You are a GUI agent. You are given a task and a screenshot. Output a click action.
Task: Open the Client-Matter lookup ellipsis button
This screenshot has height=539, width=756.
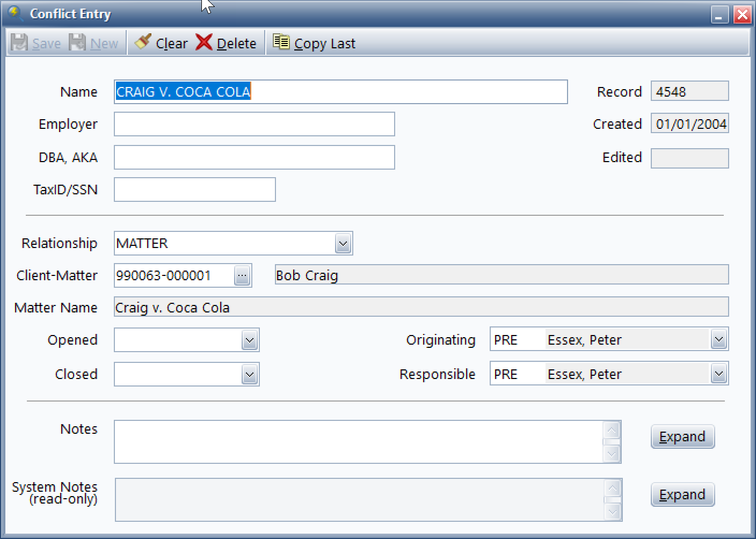243,275
